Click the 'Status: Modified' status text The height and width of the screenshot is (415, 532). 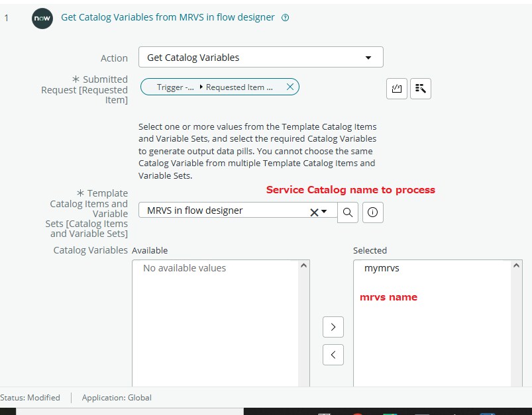[30, 397]
